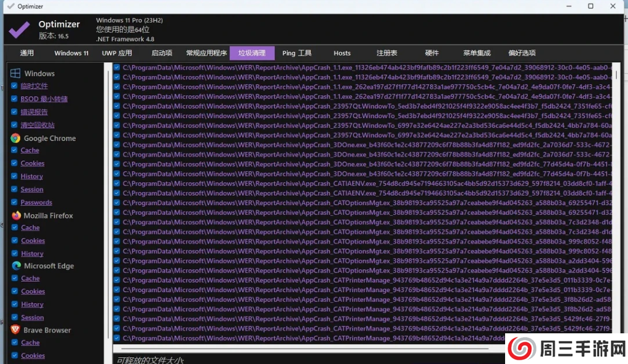Toggle the Firefox History checkbox
This screenshot has width=628, height=364.
coord(15,253)
